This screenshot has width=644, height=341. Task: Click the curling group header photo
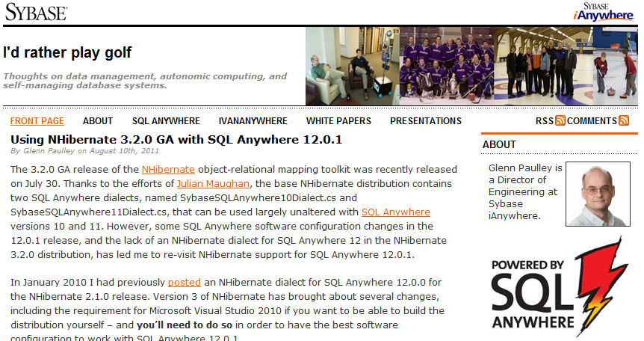click(543, 67)
